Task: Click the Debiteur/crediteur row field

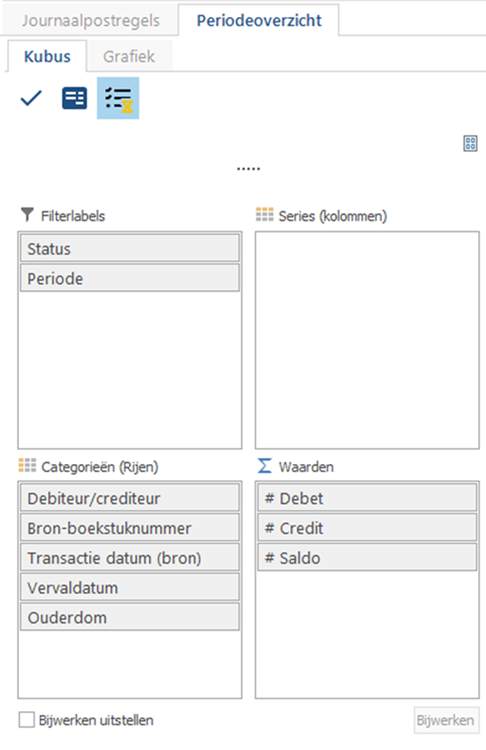Action: [x=130, y=498]
